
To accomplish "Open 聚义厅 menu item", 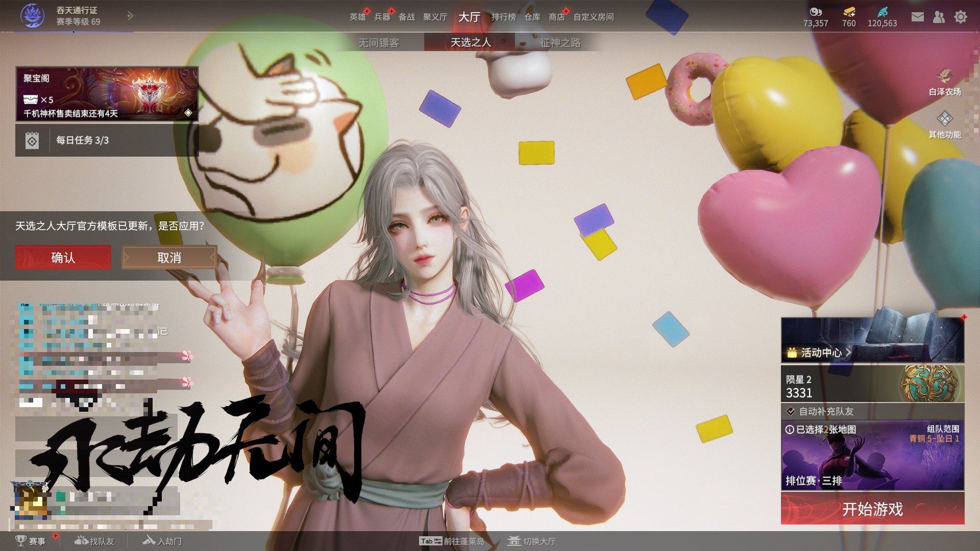I will point(435,17).
